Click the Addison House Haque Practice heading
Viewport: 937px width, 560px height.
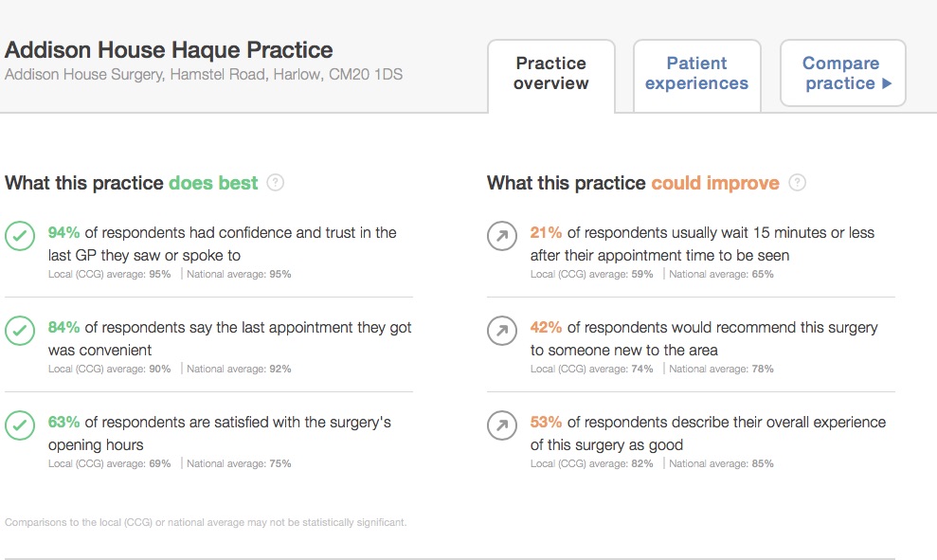[169, 50]
